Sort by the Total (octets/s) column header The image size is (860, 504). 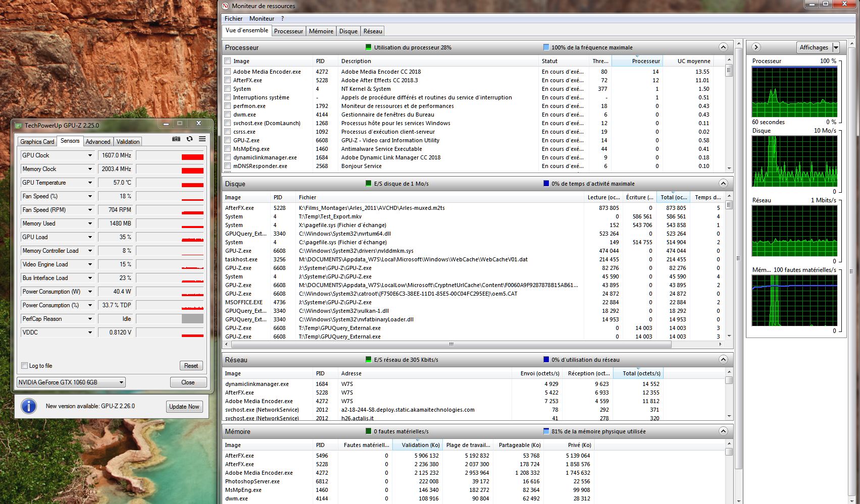click(637, 373)
